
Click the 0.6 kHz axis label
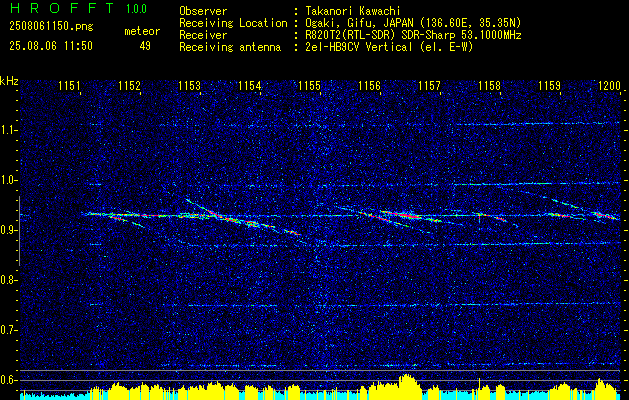(9, 380)
